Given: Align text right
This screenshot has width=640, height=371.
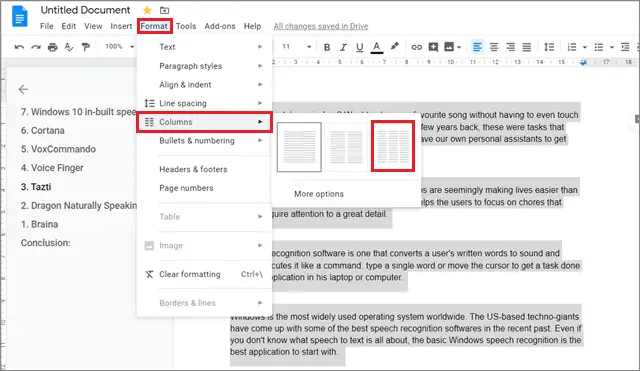Looking at the screenshot, I should tap(511, 47).
